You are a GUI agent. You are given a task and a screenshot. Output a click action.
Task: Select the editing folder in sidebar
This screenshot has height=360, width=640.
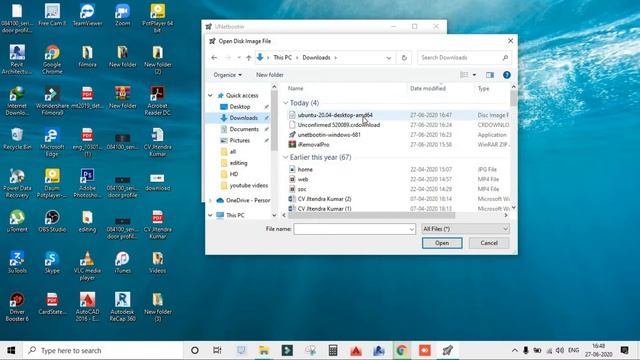238,163
